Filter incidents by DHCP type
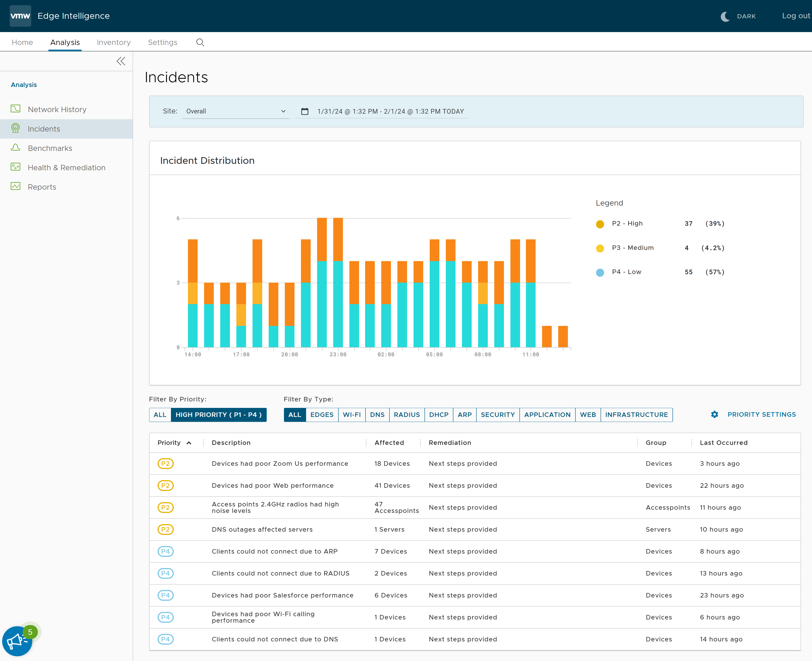The width and height of the screenshot is (812, 661). click(439, 415)
